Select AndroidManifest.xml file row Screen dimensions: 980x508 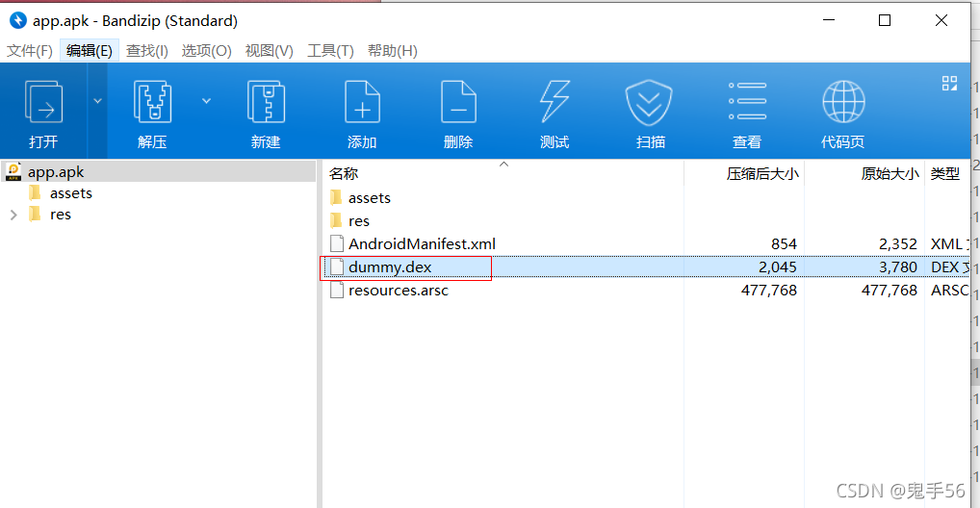(646, 243)
